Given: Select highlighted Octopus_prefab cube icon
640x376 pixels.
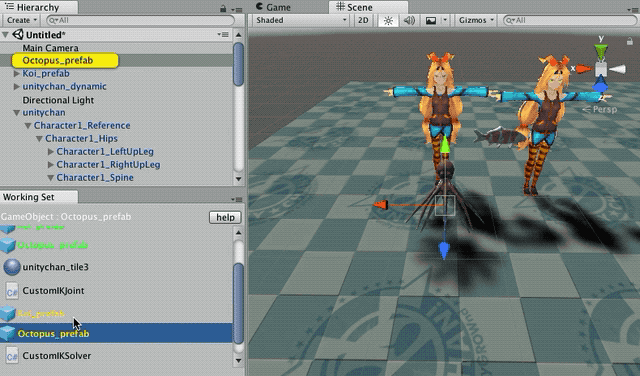Looking at the screenshot, I should click(7, 334).
